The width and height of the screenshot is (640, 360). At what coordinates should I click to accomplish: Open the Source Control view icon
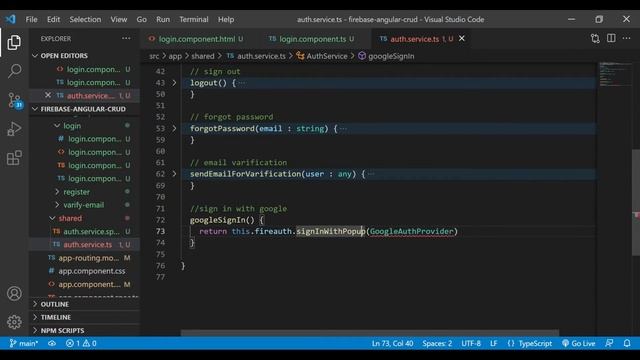pos(14,100)
